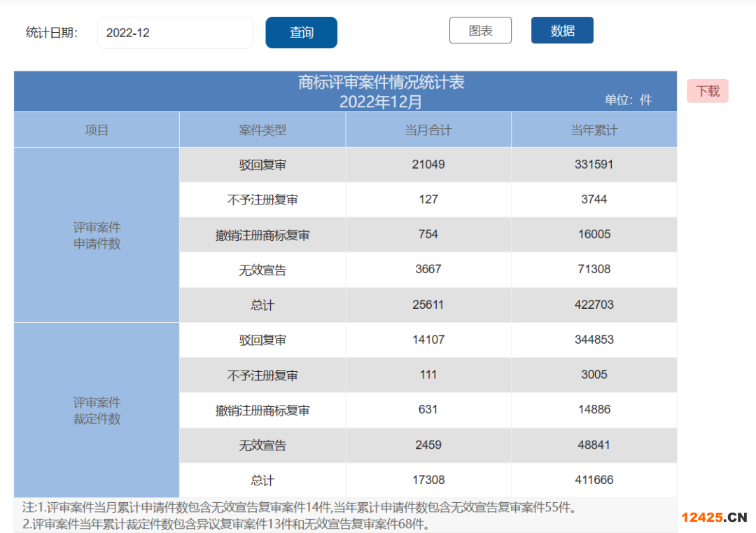Click yearly value 344853 cell
Screen dimensions: 756x533
[594, 340]
